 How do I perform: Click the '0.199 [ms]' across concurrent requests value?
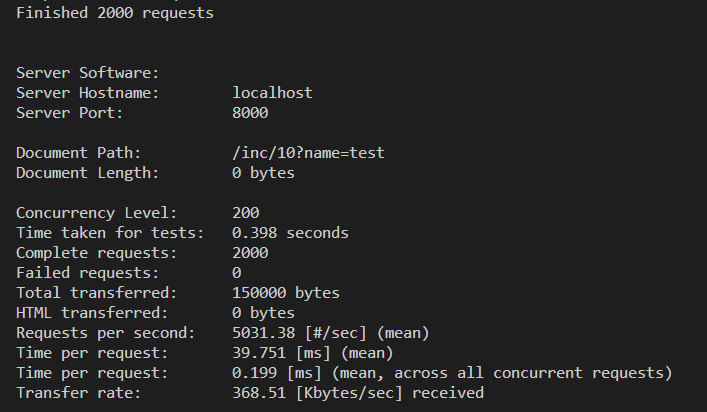point(277,373)
